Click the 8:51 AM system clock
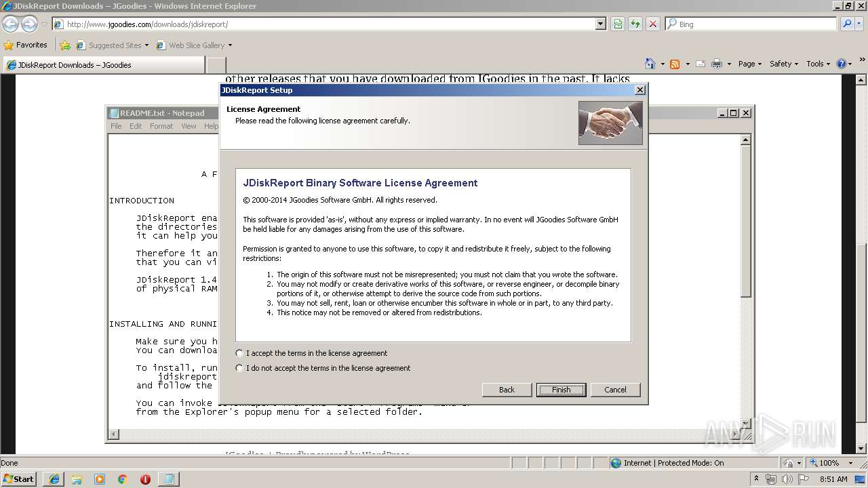The height and width of the screenshot is (488, 868). [833, 479]
